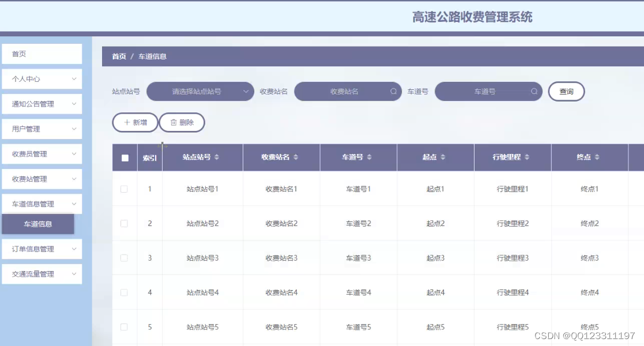
Task: Check the checkbox for row 4
Action: (124, 292)
